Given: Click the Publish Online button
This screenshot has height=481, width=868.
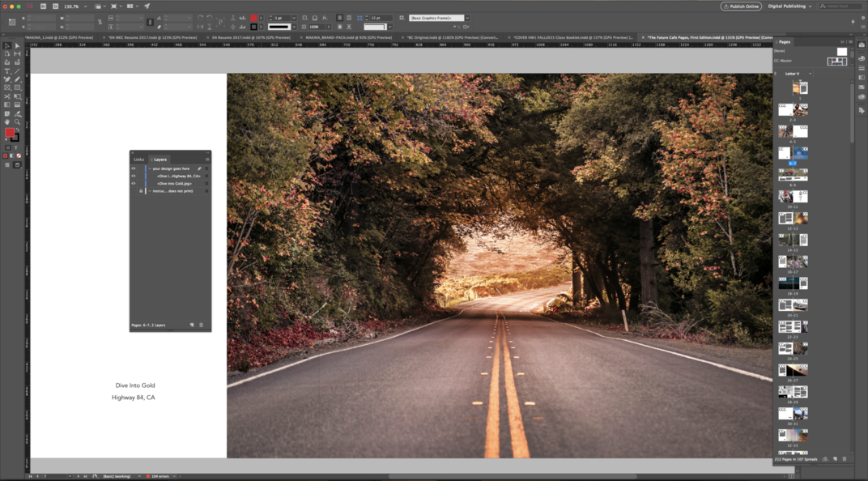Looking at the screenshot, I should pyautogui.click(x=741, y=6).
